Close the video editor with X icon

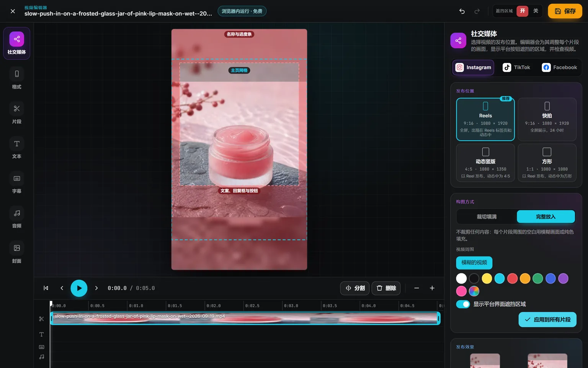pyautogui.click(x=13, y=11)
